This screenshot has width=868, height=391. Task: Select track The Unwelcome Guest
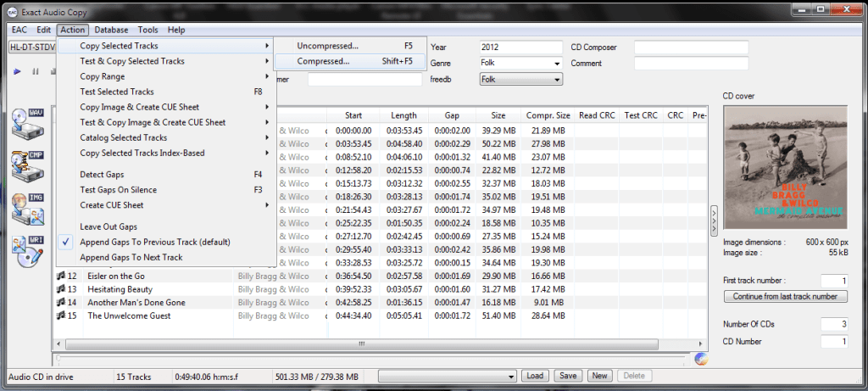129,316
